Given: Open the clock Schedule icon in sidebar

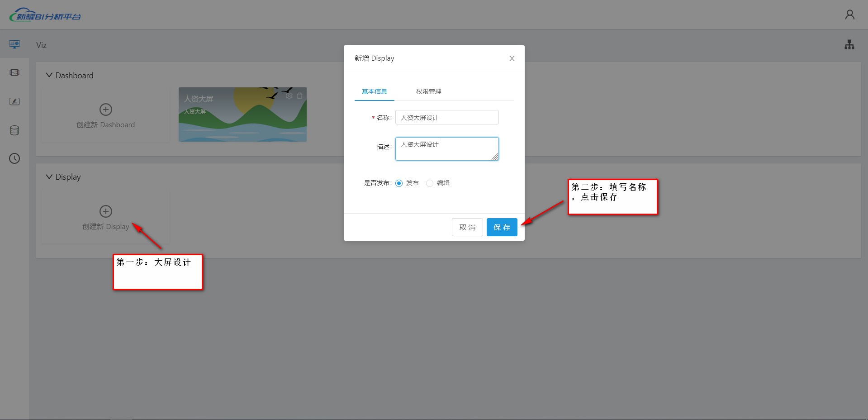Looking at the screenshot, I should tap(14, 158).
